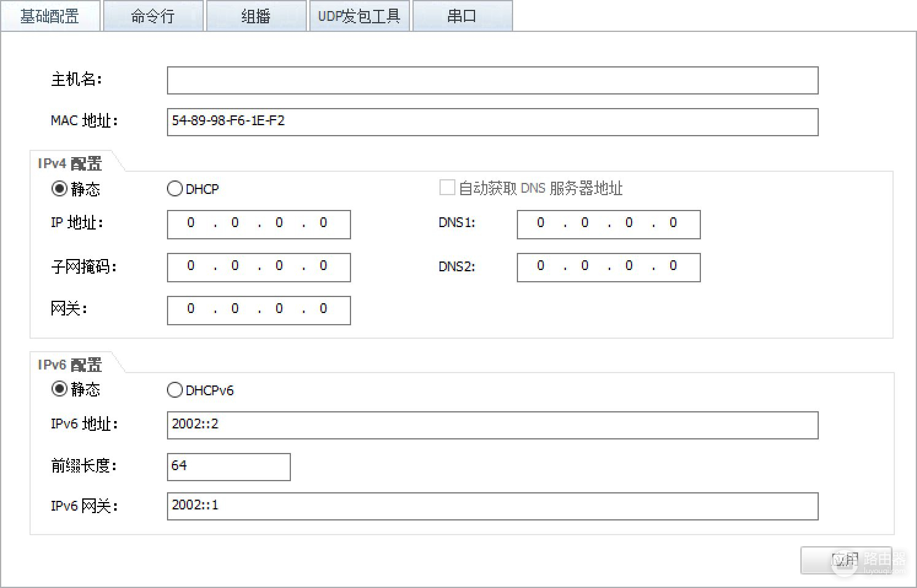Click the IPv6 地址 field

pyautogui.click(x=492, y=425)
